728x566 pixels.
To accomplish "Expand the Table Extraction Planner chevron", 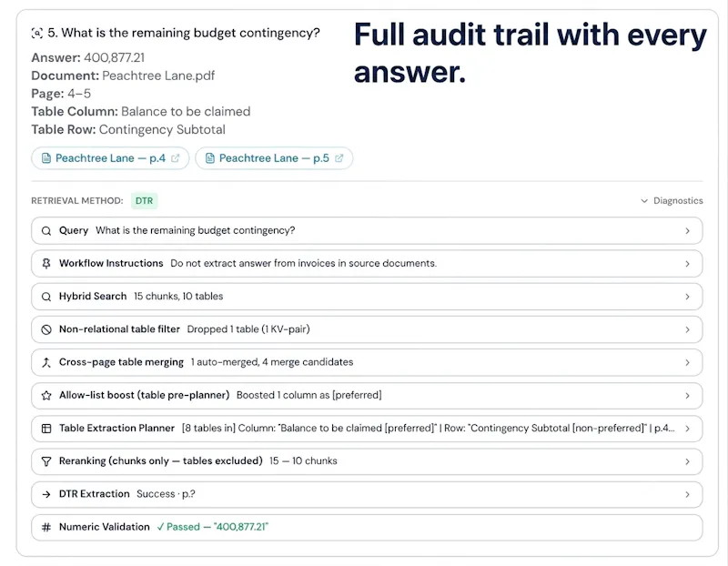I will [x=688, y=429].
